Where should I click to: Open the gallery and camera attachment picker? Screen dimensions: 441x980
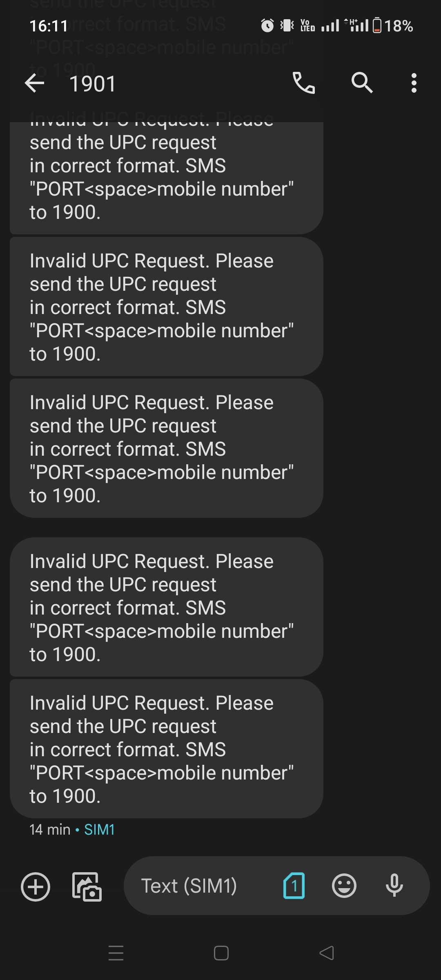87,886
